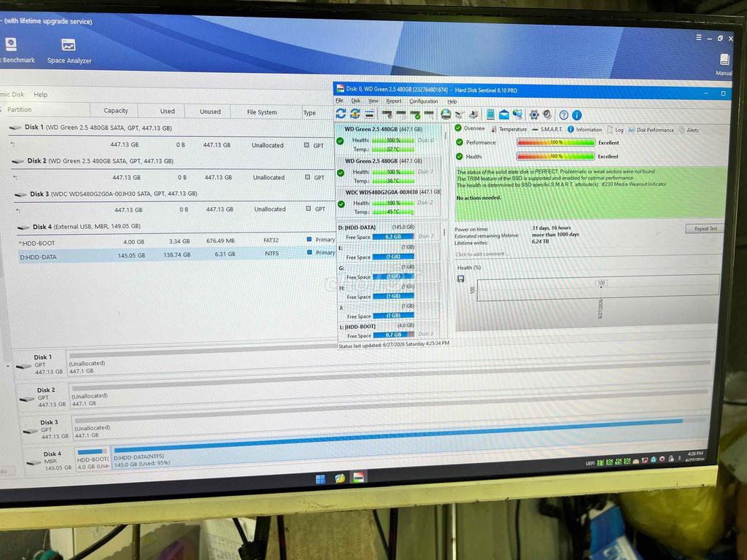Switch to the Temperature tab
This screenshot has width=747, height=560.
508,129
